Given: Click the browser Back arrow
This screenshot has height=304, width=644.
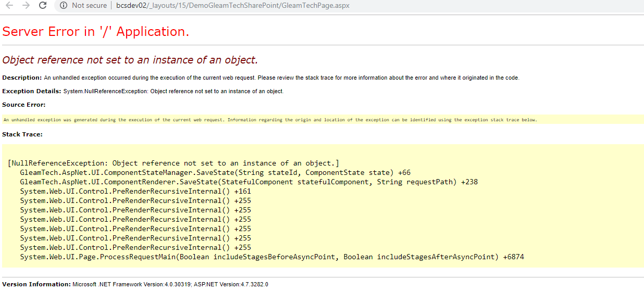Looking at the screenshot, I should click(9, 6).
